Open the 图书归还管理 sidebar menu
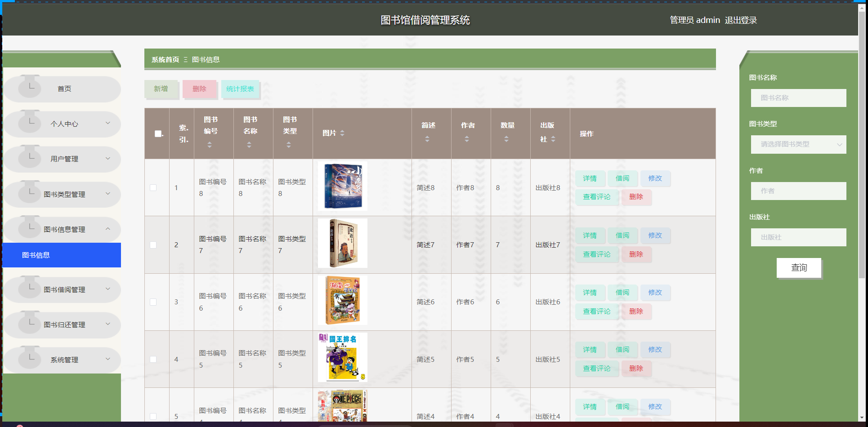868x427 pixels. 62,325
